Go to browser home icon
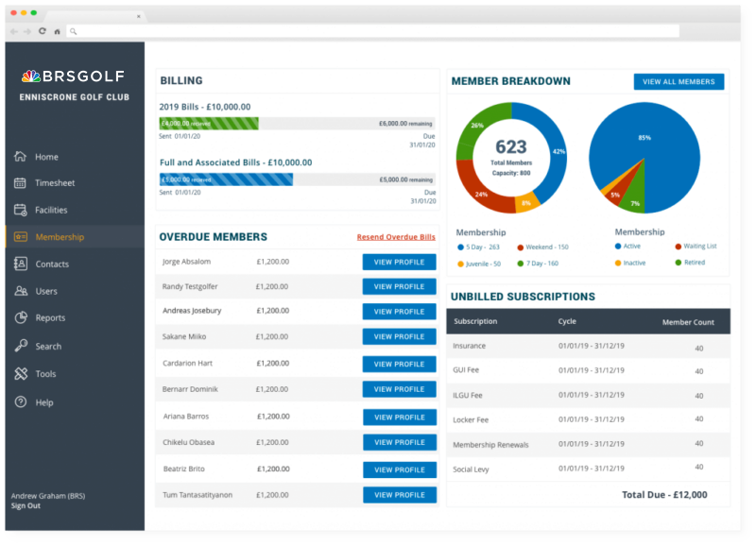756x546 pixels. 57,31
